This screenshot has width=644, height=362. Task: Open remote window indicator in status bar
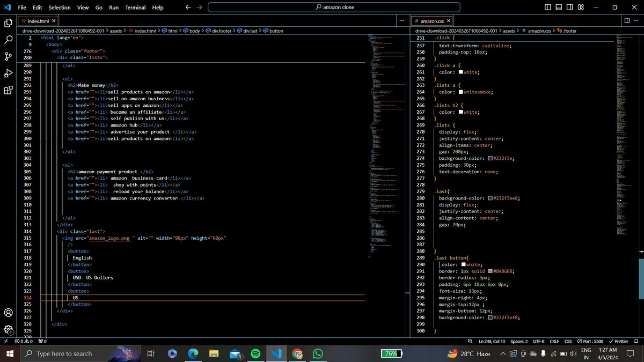point(5,341)
